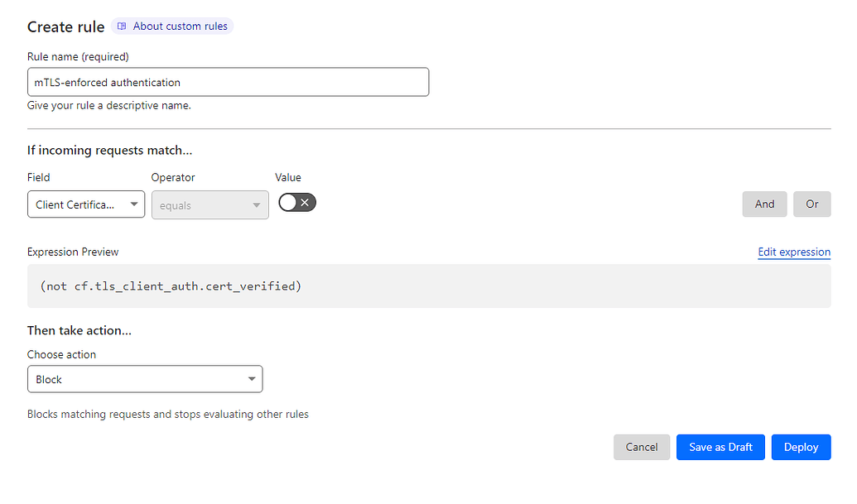Open the equals Operator dropdown
The width and height of the screenshot is (857, 504).
[209, 204]
